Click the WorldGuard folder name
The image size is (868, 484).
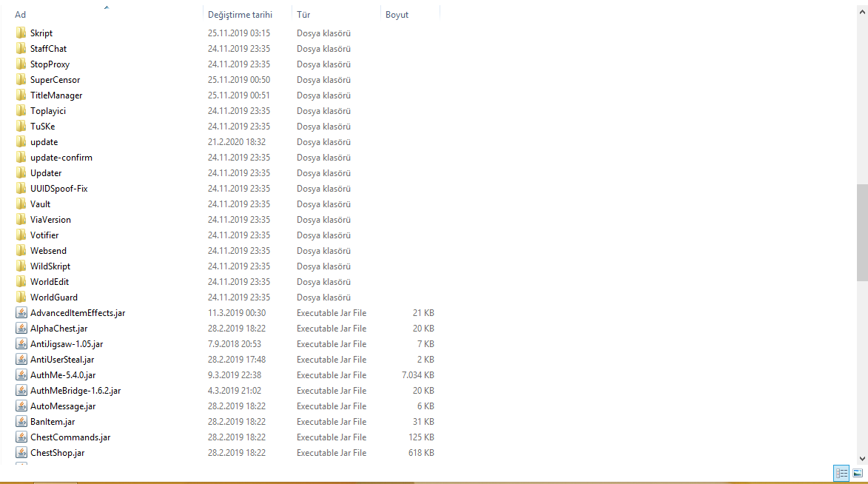54,297
